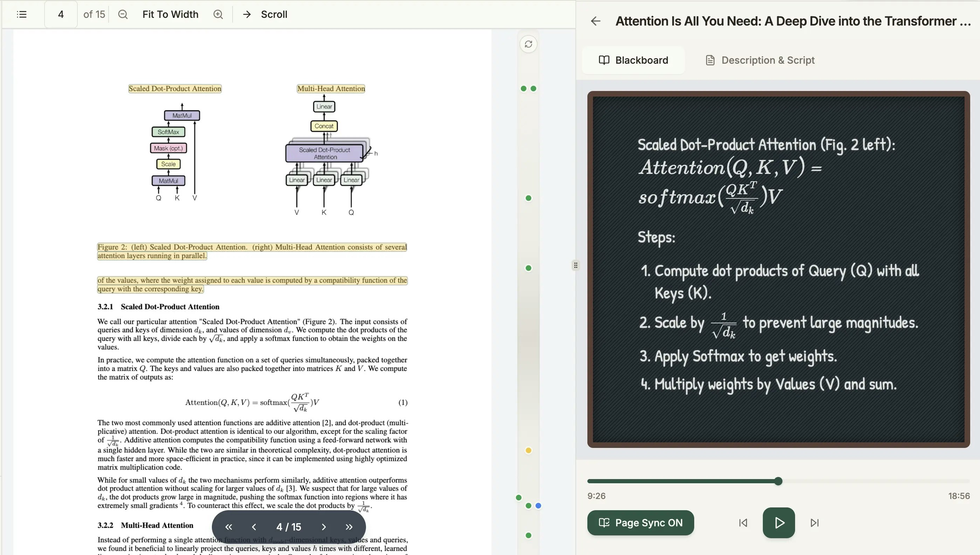Viewport: 980px width, 555px height.
Task: Click the zoom out magnifier icon
Action: (x=123, y=14)
